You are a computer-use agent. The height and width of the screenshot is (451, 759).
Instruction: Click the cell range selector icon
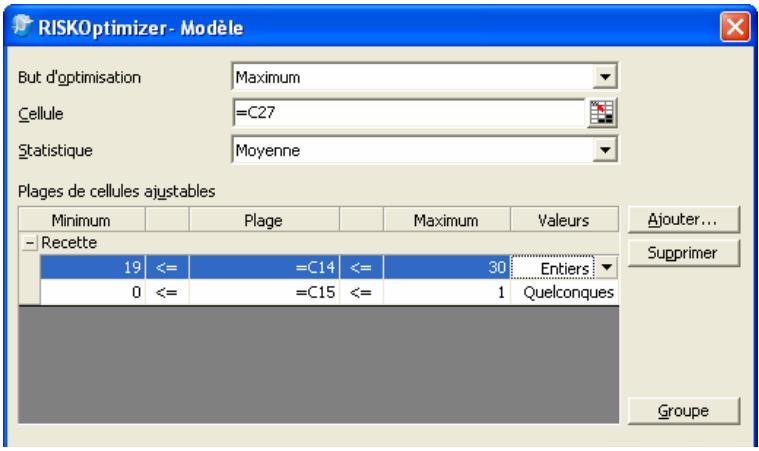pyautogui.click(x=602, y=113)
